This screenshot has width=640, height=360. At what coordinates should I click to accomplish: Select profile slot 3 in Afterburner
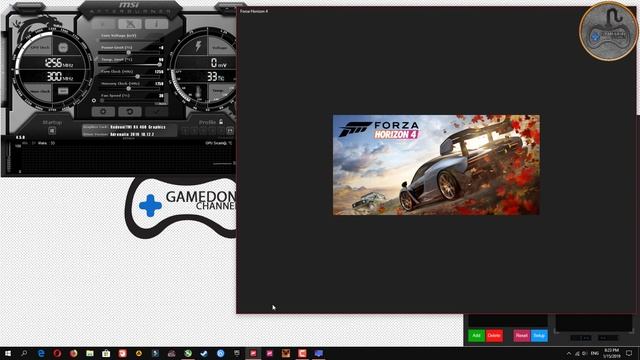pyautogui.click(x=203, y=131)
